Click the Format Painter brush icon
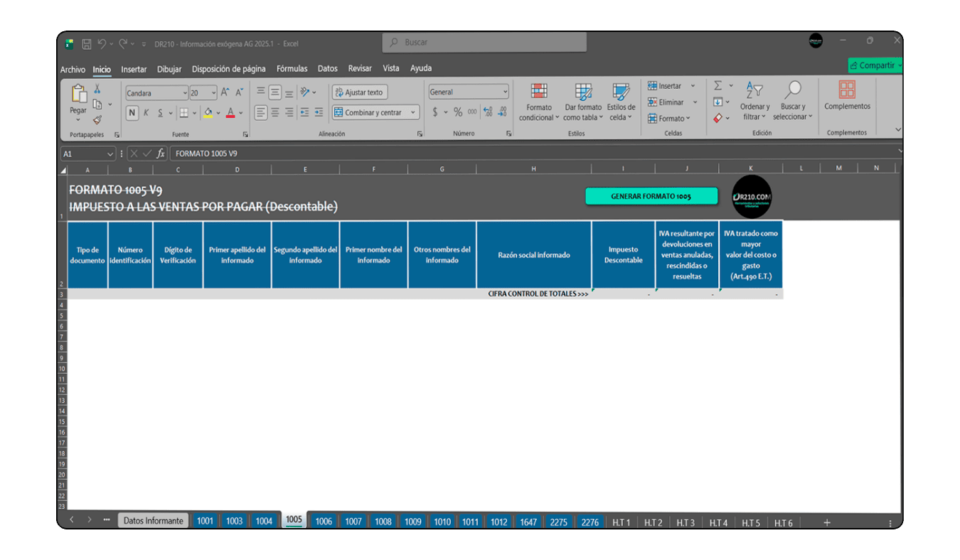960x560 pixels. 97,120
